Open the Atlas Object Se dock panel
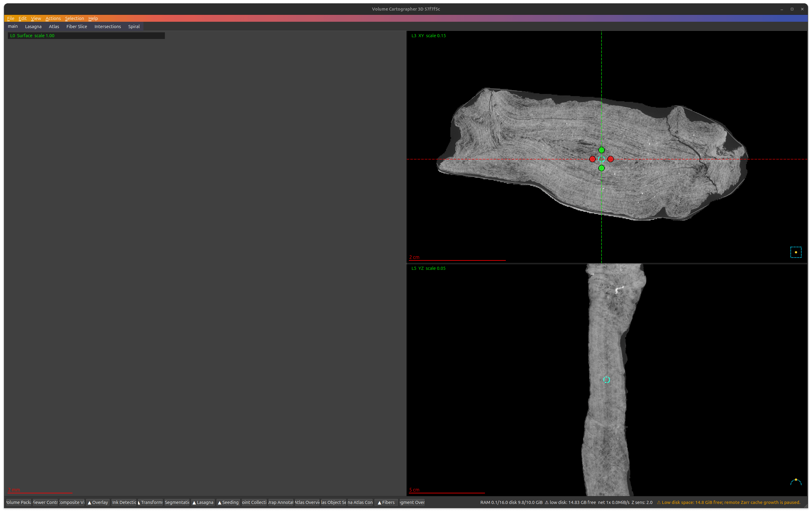 [333, 502]
